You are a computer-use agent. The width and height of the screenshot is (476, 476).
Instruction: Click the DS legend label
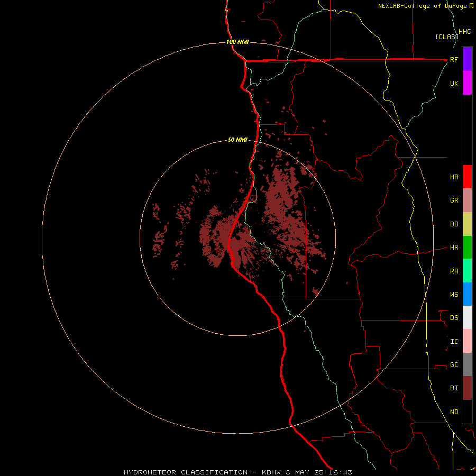(454, 318)
